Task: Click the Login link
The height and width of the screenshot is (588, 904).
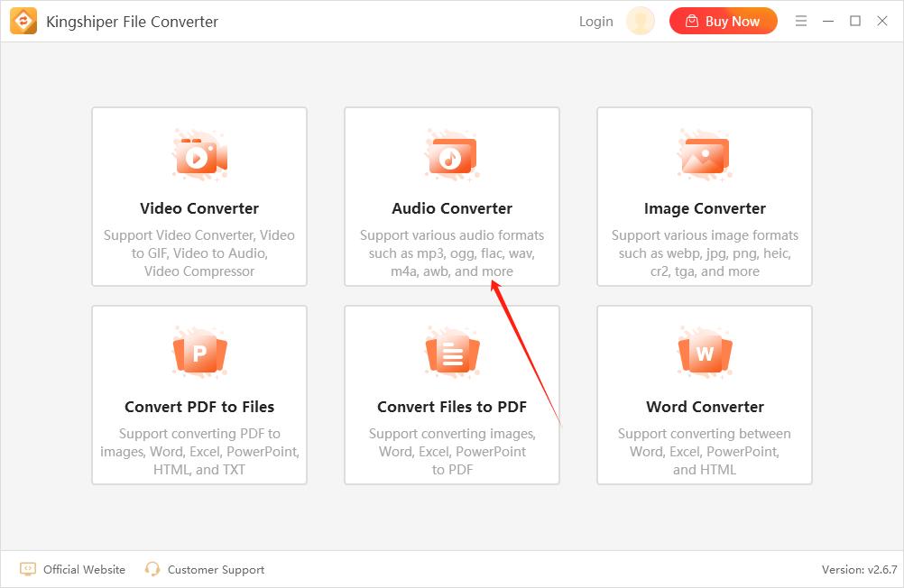Action: click(x=595, y=21)
